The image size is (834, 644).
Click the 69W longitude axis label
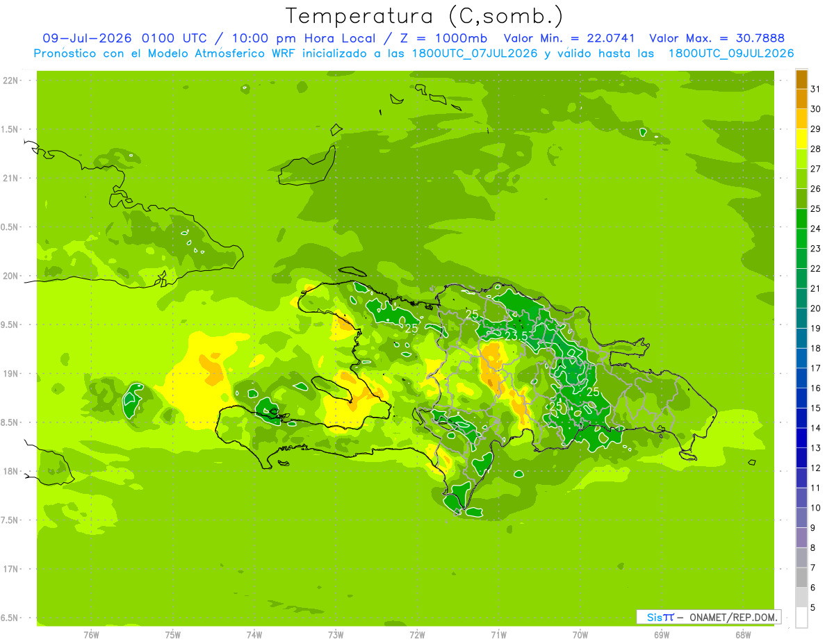click(x=662, y=635)
